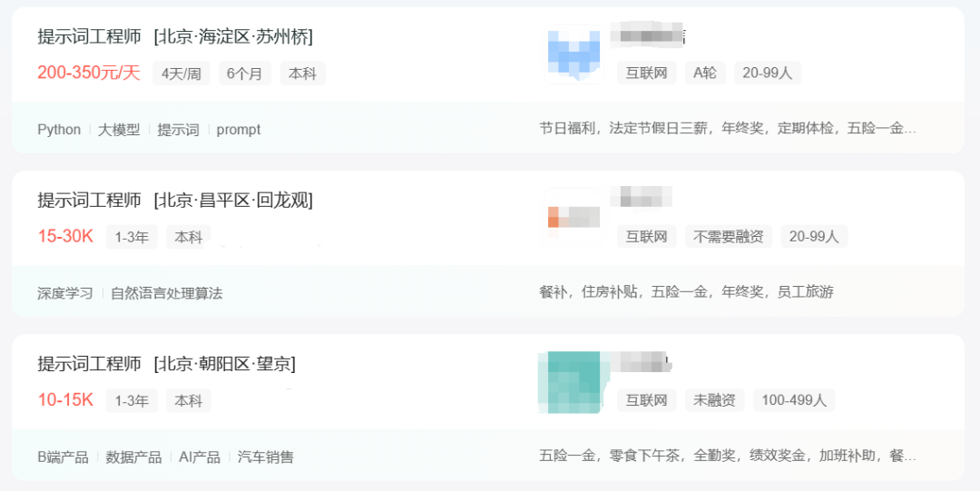Click the A轮 funding tag
980x491 pixels.
(705, 73)
